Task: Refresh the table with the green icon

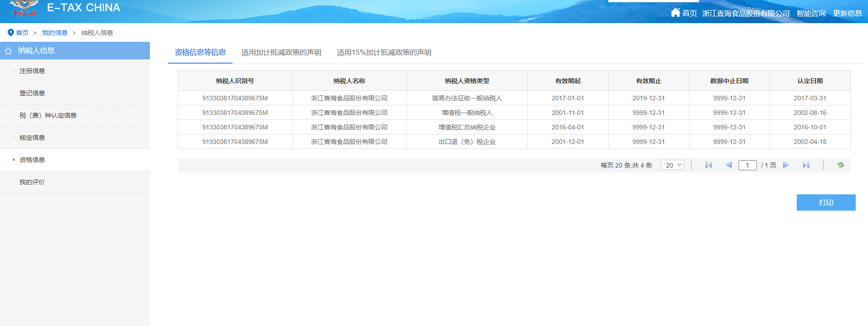Action: pos(841,165)
